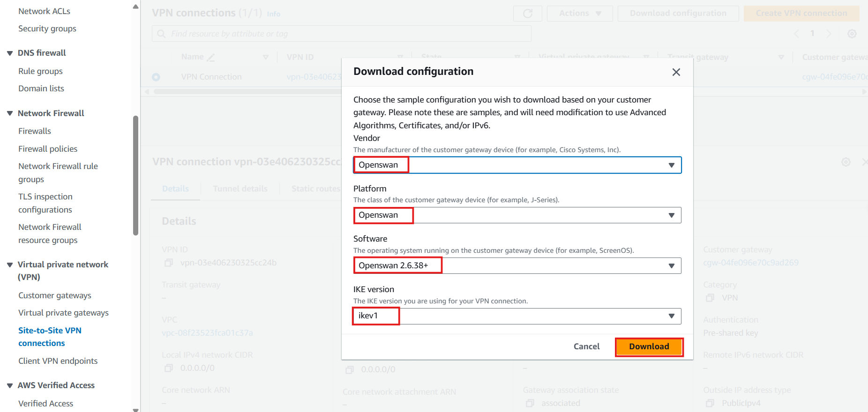Open Site-to-Site VPN connections
The width and height of the screenshot is (868, 412).
pyautogui.click(x=50, y=337)
